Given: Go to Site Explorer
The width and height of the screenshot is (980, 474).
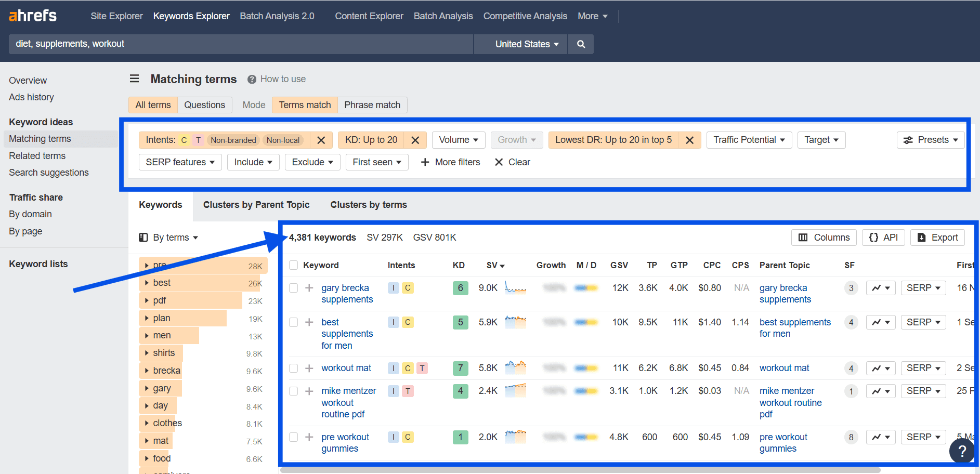Looking at the screenshot, I should [116, 16].
